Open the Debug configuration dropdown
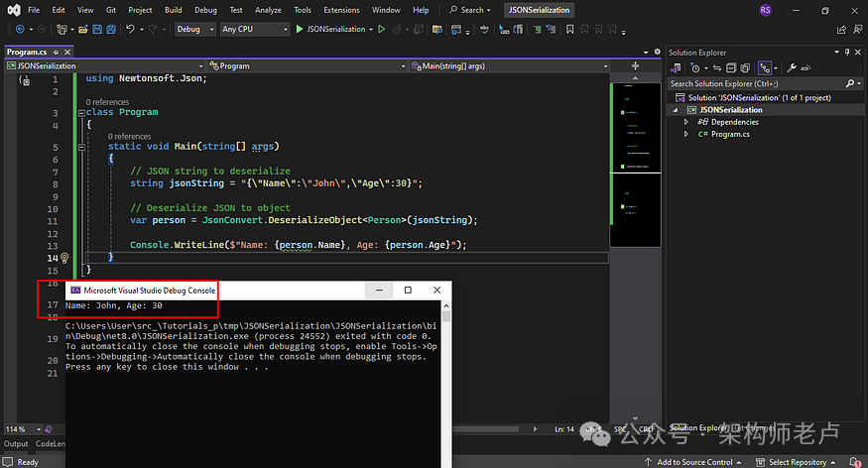This screenshot has width=868, height=468. (195, 30)
